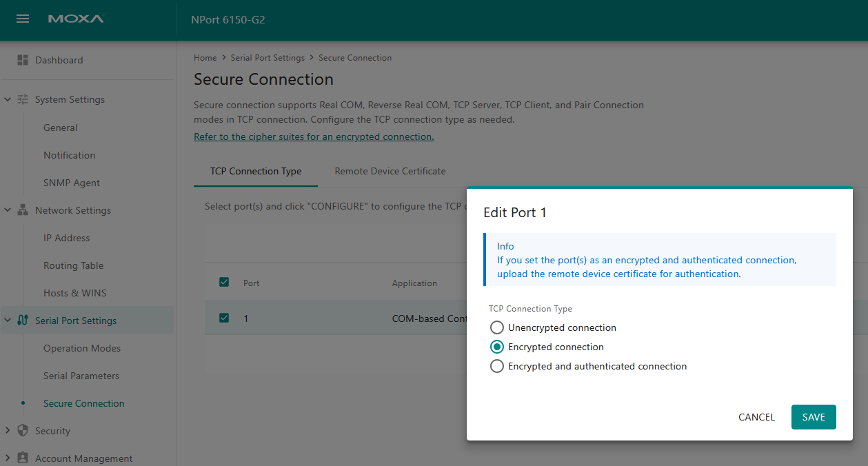Select Encrypted and authenticated connection option
Screen dimensions: 868x466
(x=497, y=366)
